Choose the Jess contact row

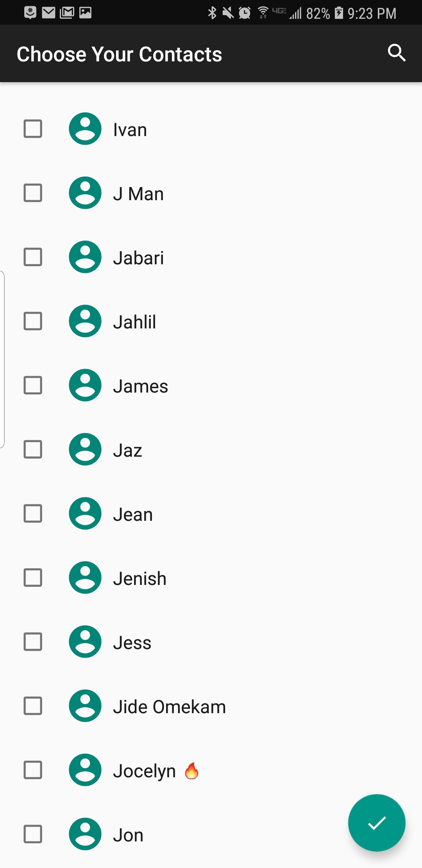(211, 642)
